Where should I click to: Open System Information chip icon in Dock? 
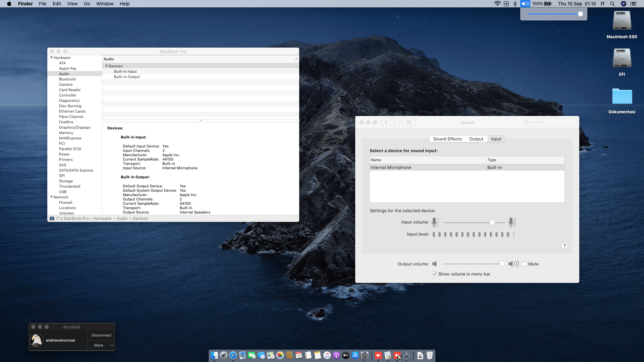(407, 355)
